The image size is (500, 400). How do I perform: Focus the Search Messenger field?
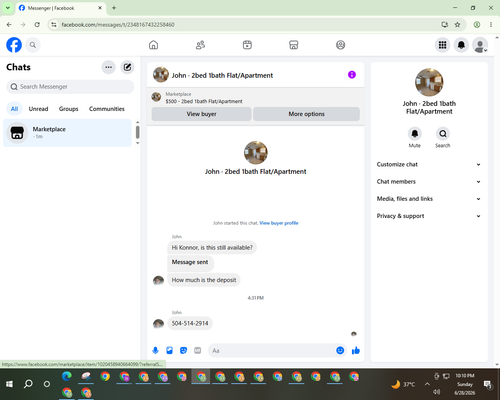pos(70,87)
